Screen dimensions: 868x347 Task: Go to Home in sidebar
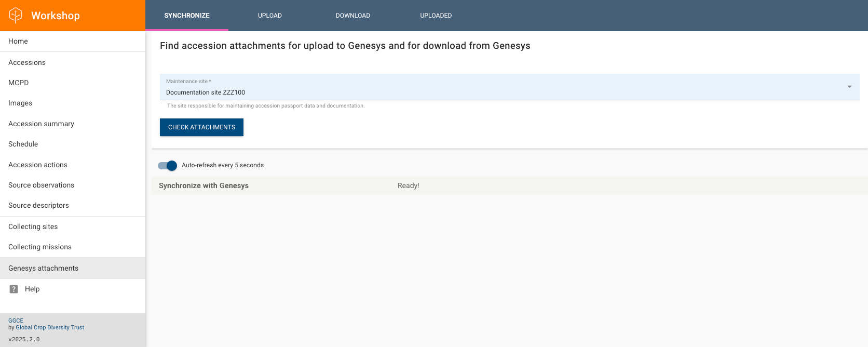tap(18, 42)
